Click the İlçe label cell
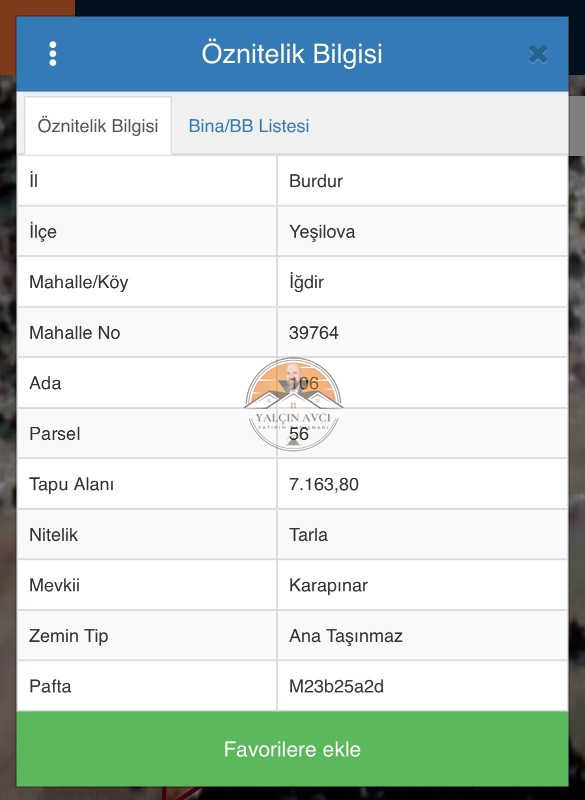585x800 pixels. tap(147, 232)
